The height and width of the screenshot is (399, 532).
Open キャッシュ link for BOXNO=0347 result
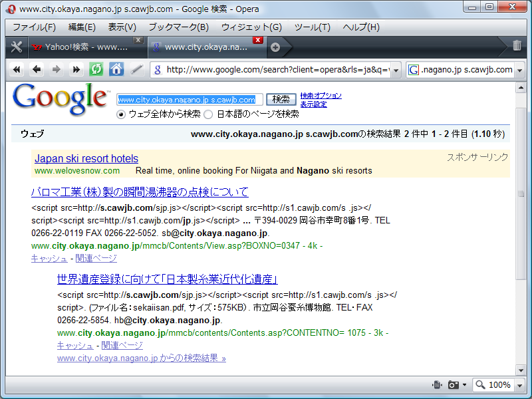[x=49, y=259]
